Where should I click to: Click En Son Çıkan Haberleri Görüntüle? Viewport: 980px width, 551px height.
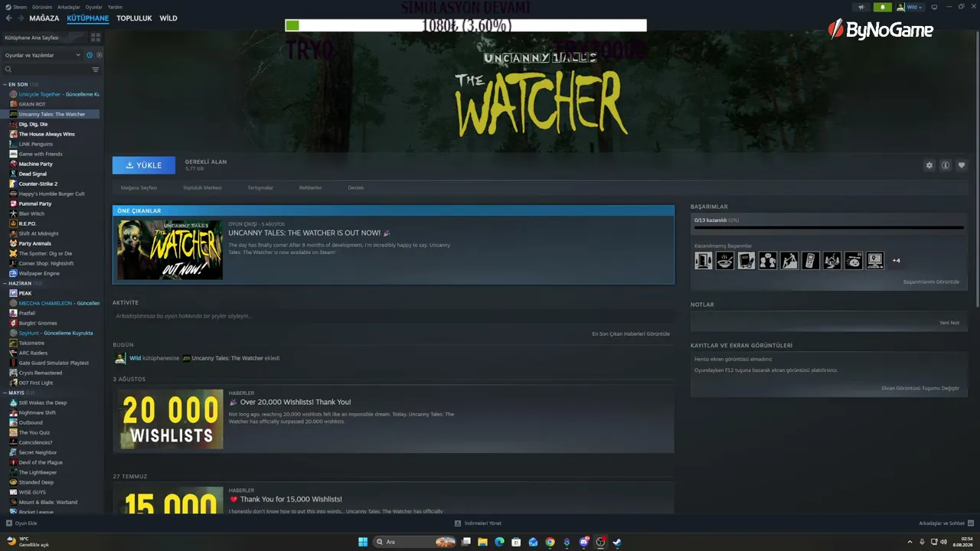click(x=631, y=334)
